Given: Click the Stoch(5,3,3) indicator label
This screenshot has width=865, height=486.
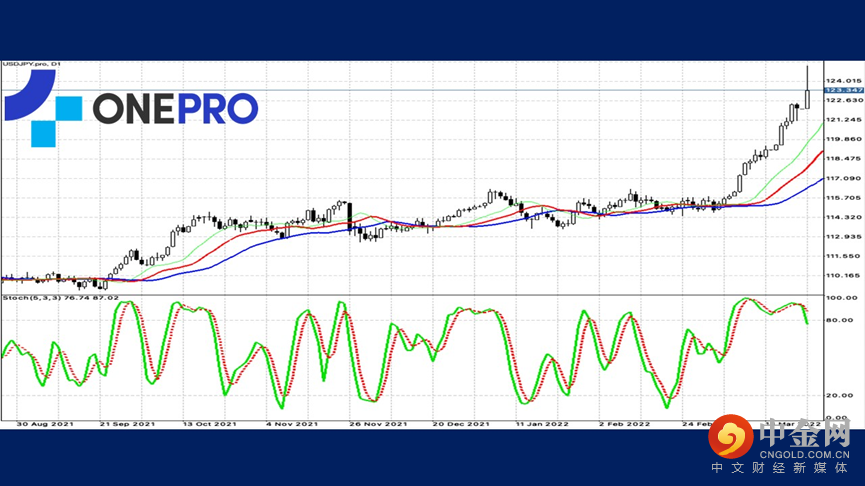Looking at the screenshot, I should click(61, 298).
